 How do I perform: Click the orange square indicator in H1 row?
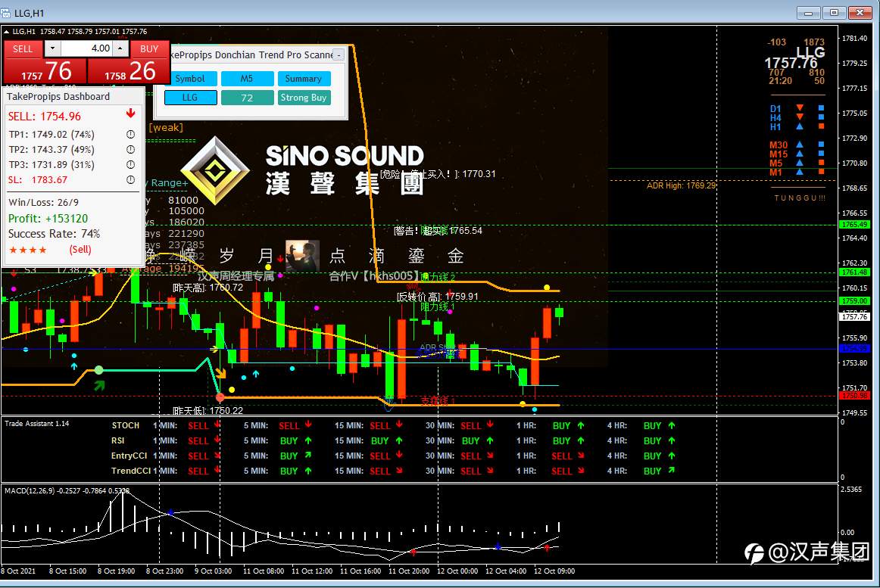[x=821, y=126]
